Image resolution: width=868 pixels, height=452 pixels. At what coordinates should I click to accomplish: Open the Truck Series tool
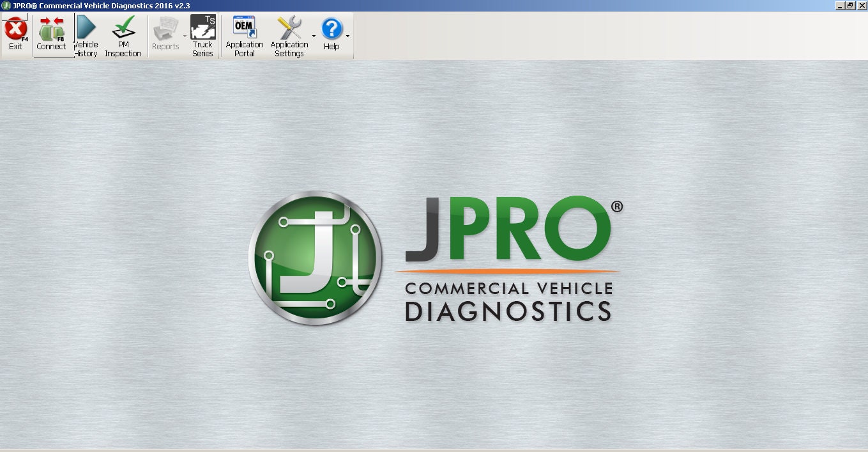(x=202, y=36)
